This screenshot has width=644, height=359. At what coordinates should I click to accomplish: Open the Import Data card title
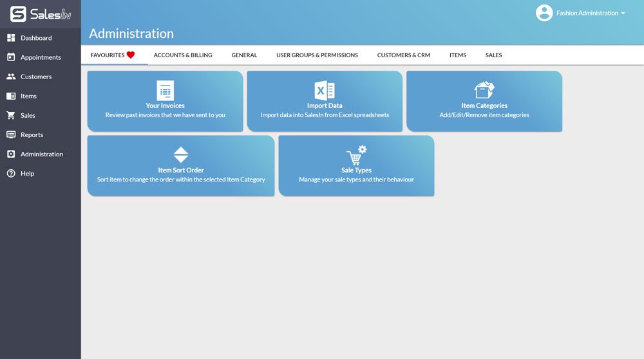(x=325, y=106)
